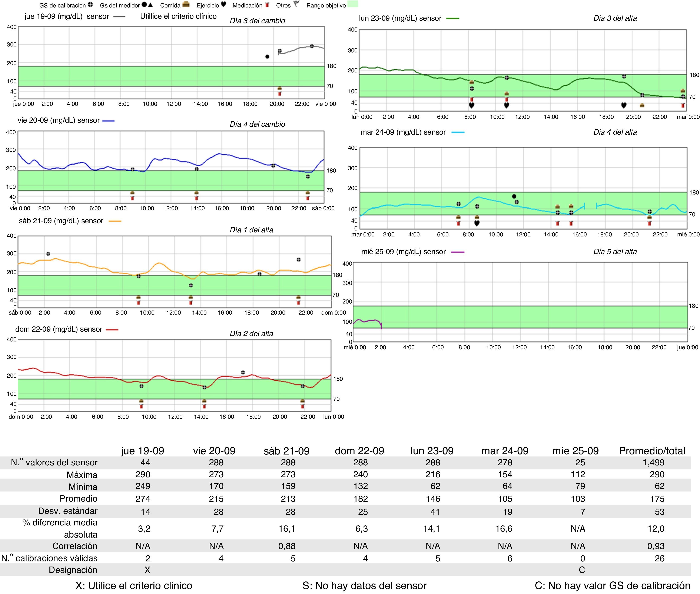Click the black meter dot on Tuesday 24-09 chart
The width and height of the screenshot is (700, 594).
coord(514,196)
